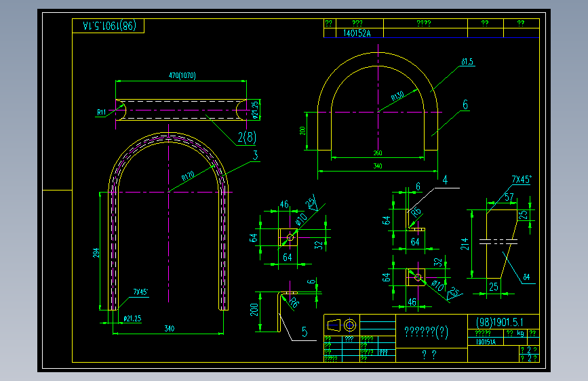Select the "260" inner width dimension

tap(378, 153)
